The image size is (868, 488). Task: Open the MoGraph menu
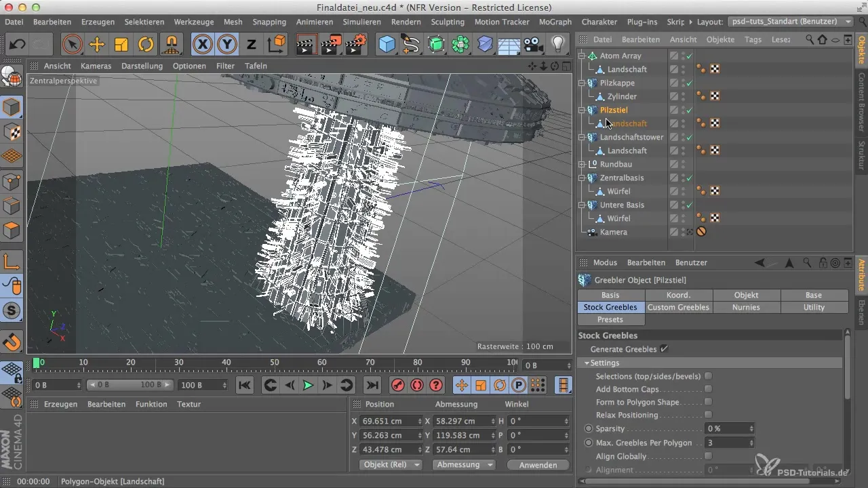(x=555, y=22)
